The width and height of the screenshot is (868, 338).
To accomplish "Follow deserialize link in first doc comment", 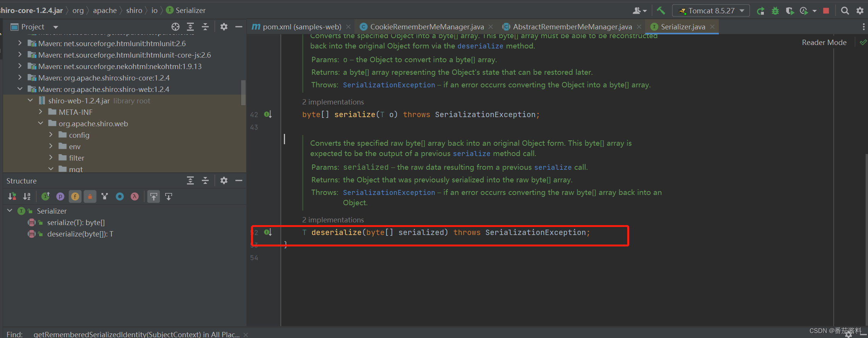I will (480, 46).
